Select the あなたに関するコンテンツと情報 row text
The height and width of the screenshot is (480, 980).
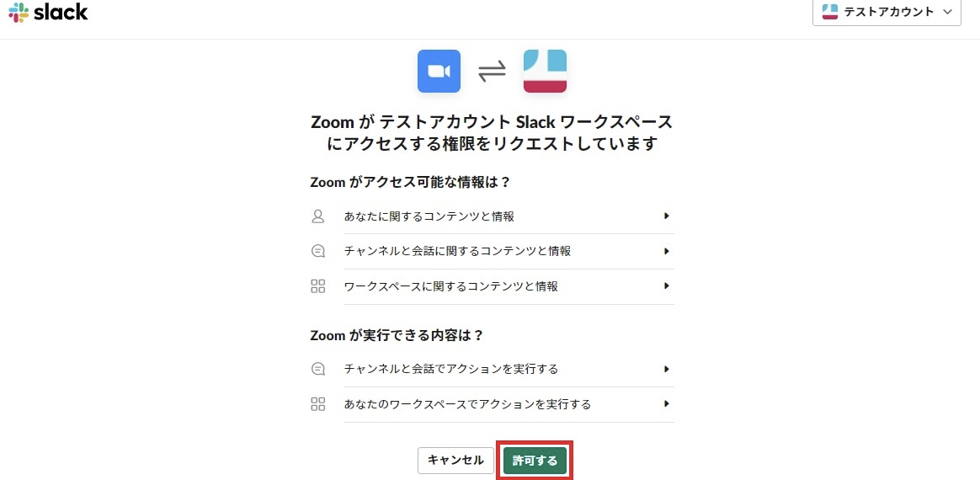click(x=429, y=216)
